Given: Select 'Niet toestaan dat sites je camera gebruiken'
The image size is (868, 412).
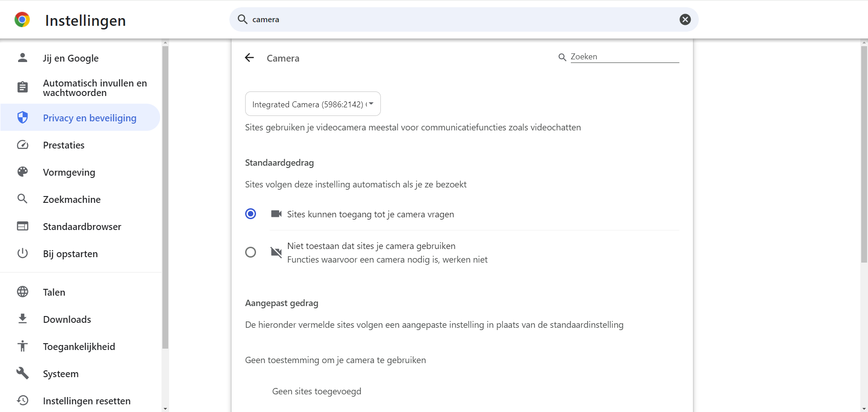Looking at the screenshot, I should (x=251, y=252).
